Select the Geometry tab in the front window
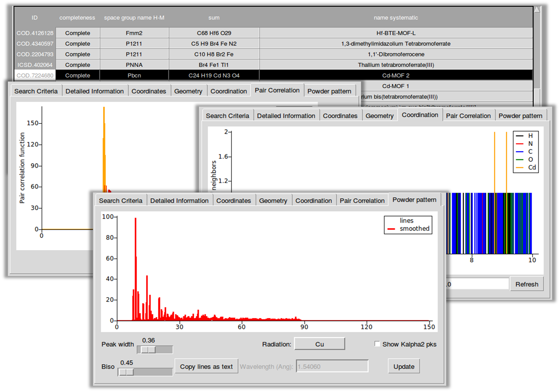 tap(274, 200)
